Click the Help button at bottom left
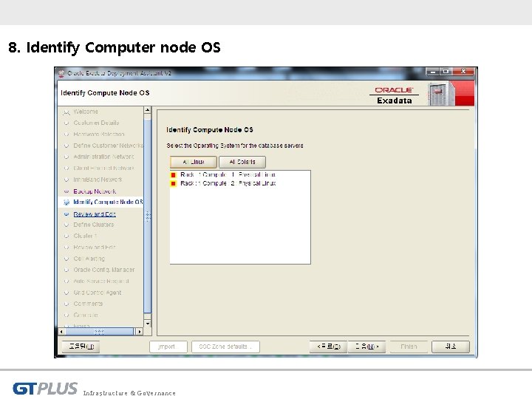The image size is (532, 399). click(x=81, y=347)
